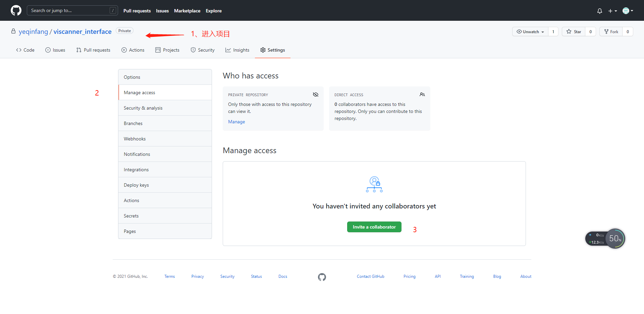Open the user avatar menu

[x=628, y=11]
